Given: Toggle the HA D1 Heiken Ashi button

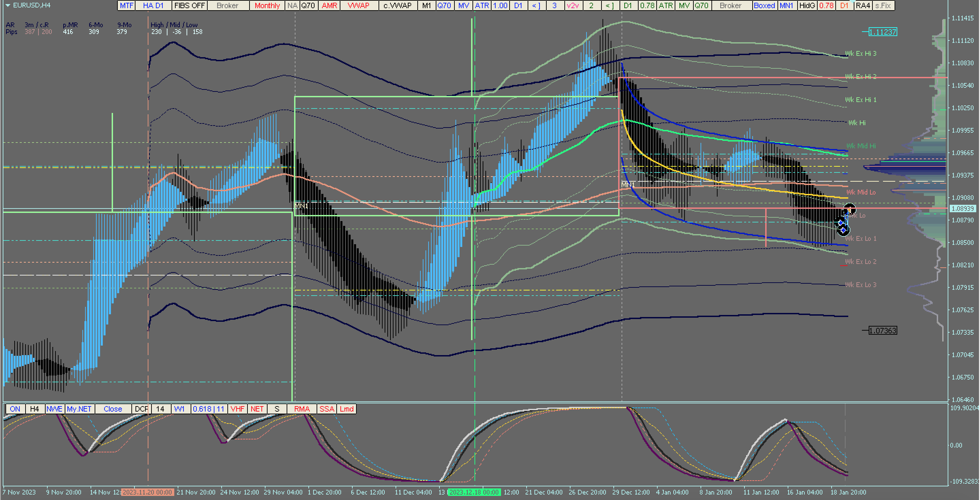Looking at the screenshot, I should (153, 5).
